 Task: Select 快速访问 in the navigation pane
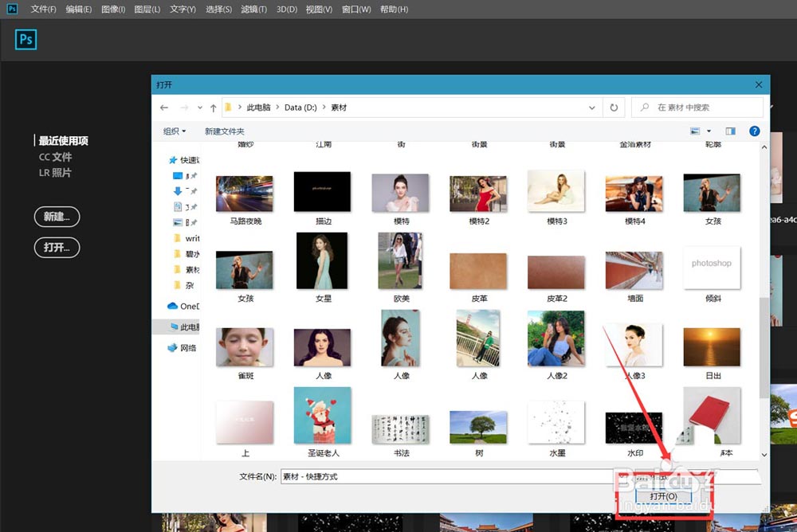[x=184, y=160]
